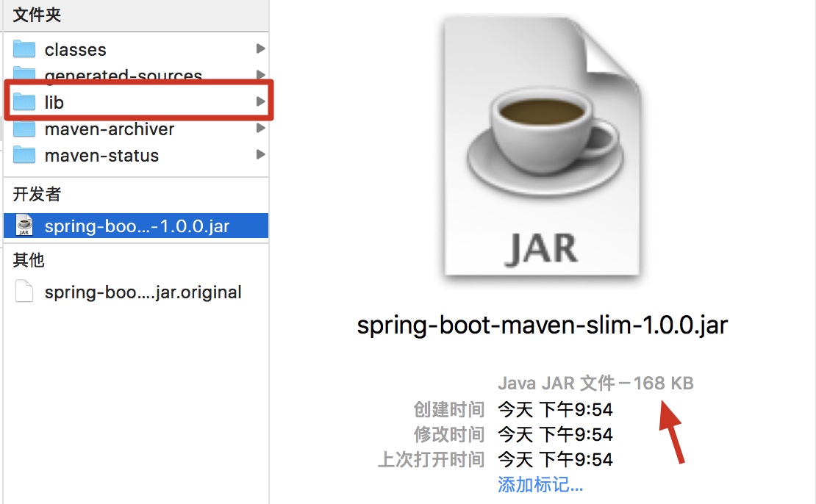The image size is (816, 504).
Task: Expand the lib folder arrow
Action: point(260,101)
